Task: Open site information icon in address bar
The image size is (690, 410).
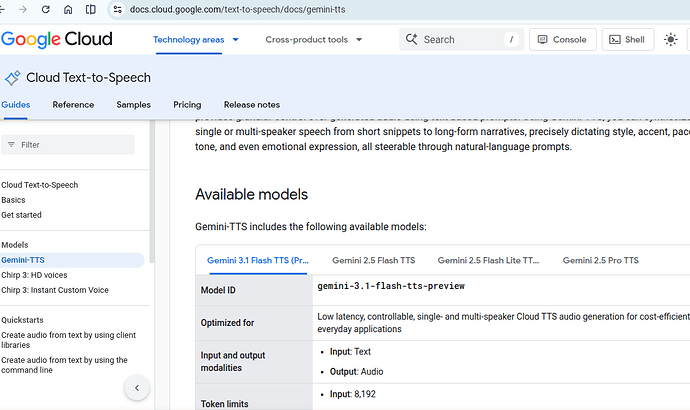Action: [117, 9]
